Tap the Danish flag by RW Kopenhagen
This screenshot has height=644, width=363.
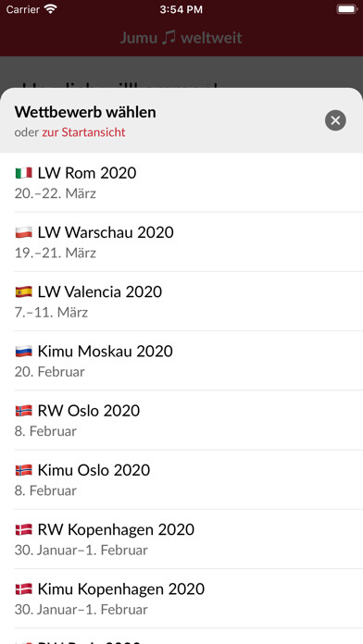click(x=24, y=530)
